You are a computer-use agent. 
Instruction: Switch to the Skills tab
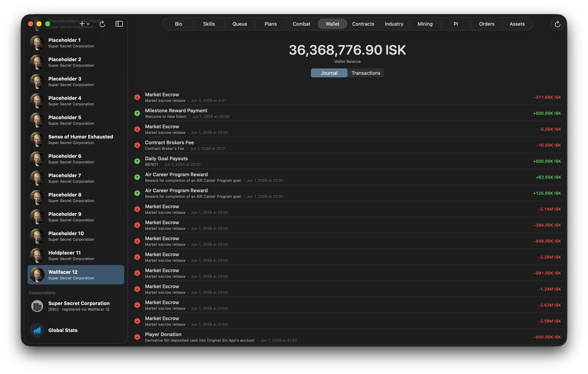pos(209,24)
